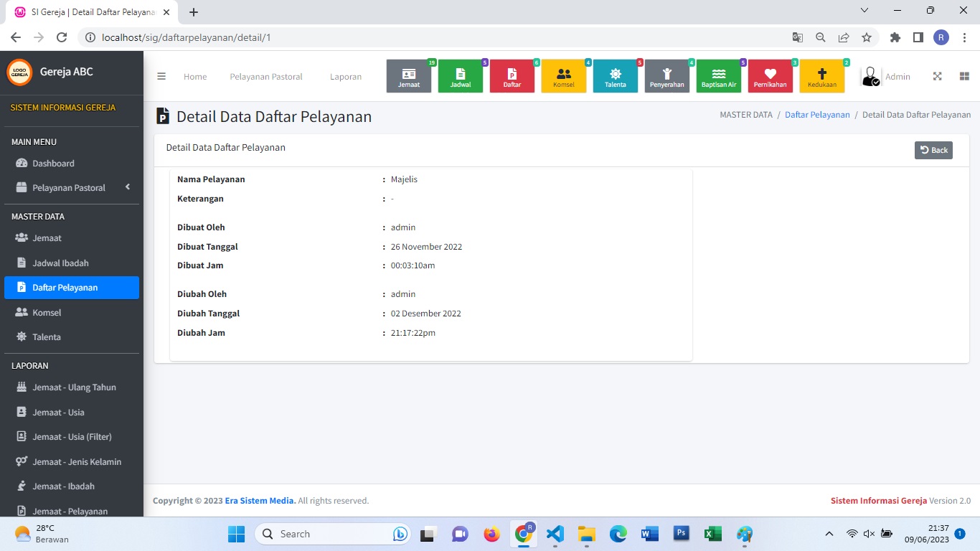Click the Windows taskbar Search box
The height and width of the screenshot is (551, 980).
323,534
